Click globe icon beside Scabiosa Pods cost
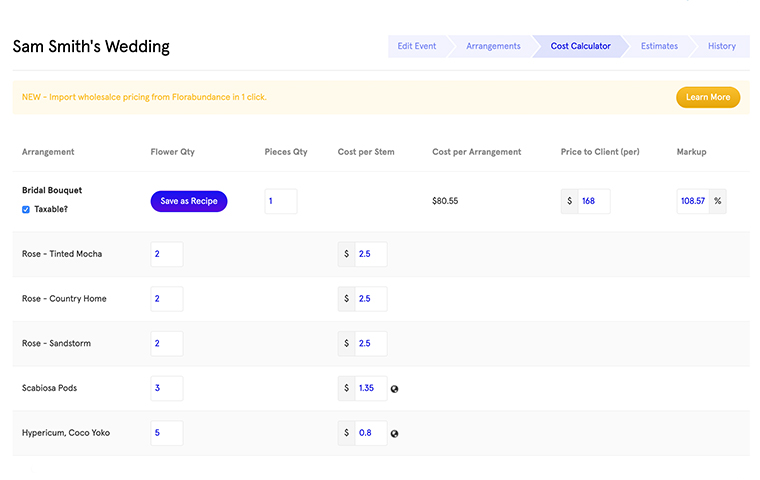This screenshot has height=480, width=760. [395, 388]
